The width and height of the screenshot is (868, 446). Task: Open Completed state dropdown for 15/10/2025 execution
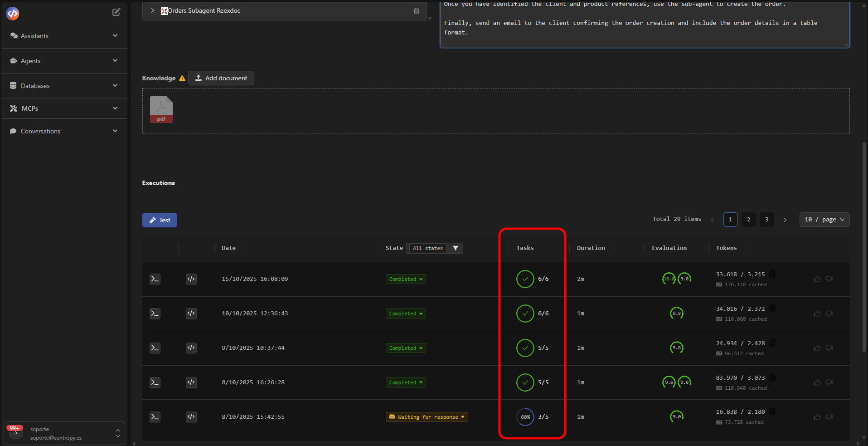[x=406, y=279]
